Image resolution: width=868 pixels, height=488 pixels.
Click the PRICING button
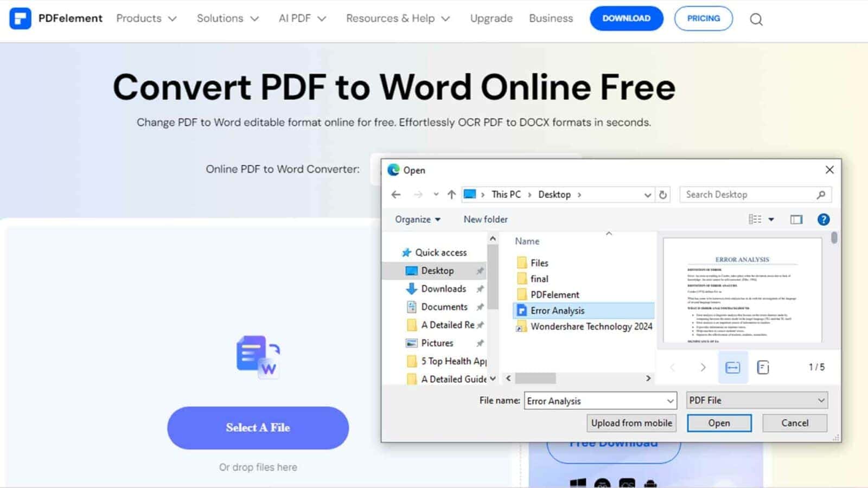(x=704, y=18)
